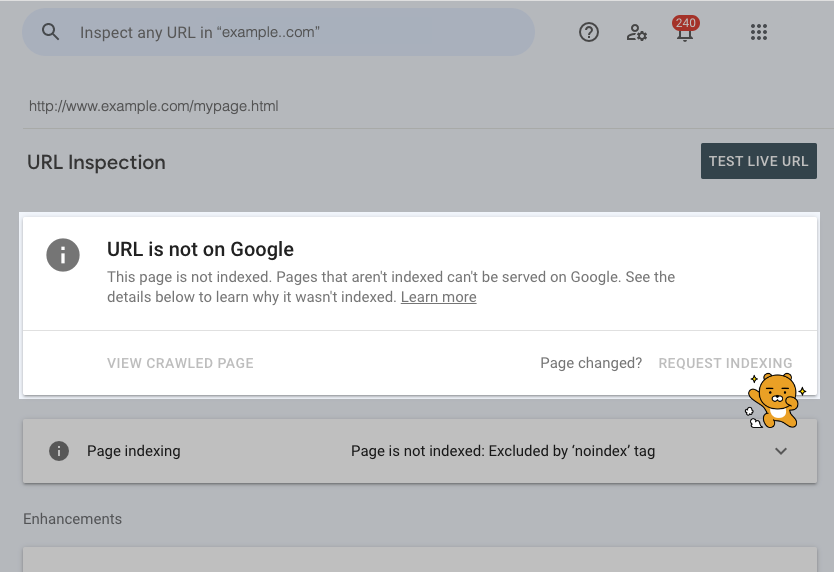This screenshot has width=834, height=572.
Task: Click the URL inspection search field
Action: pos(278,32)
